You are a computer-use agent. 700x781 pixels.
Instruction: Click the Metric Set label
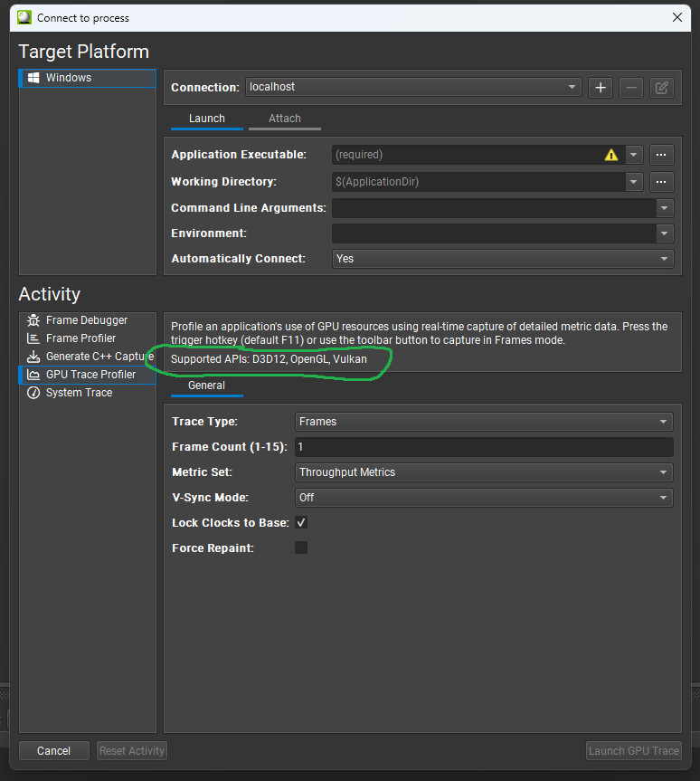point(202,472)
